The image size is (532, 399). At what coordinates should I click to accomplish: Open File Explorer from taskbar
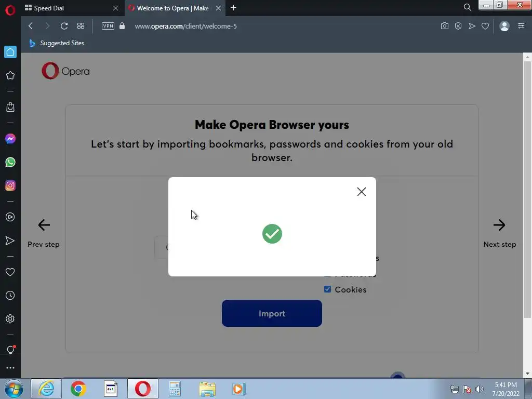(x=207, y=389)
